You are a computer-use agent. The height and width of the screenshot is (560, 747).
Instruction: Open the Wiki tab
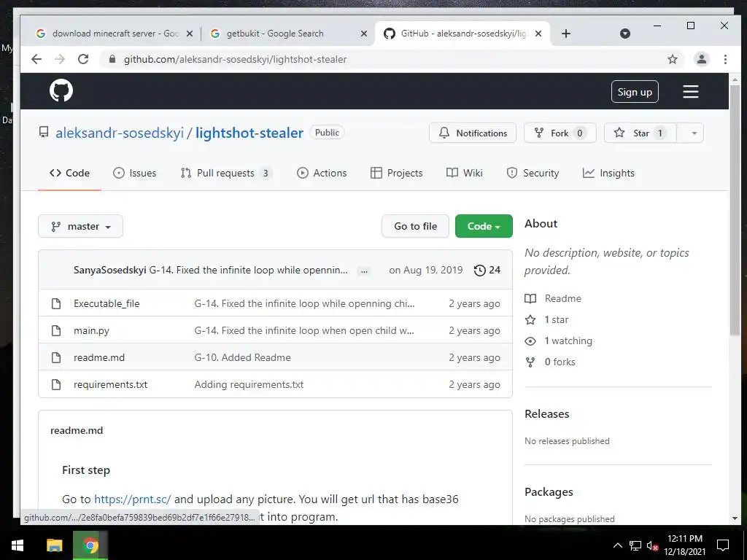464,173
